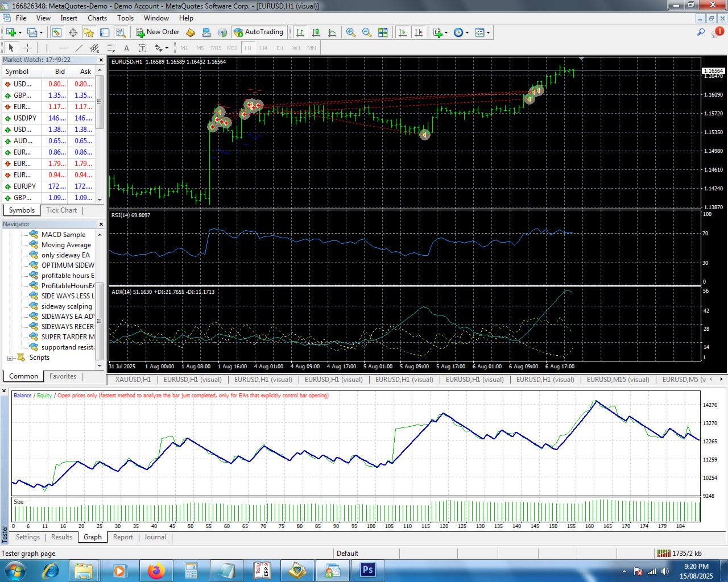
Task: Toggle the Data Window crosshair-target icon
Action: pyautogui.click(x=73, y=32)
